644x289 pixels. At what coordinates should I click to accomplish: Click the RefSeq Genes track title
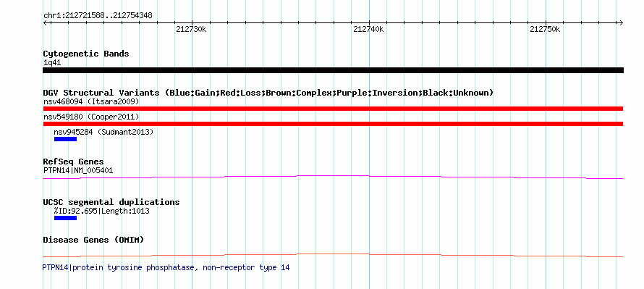[74, 162]
